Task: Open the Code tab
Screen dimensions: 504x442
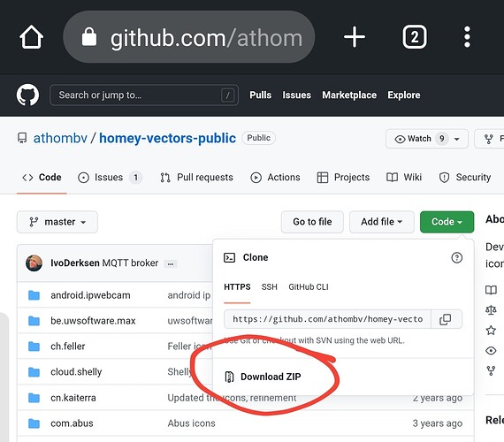Action: (42, 178)
